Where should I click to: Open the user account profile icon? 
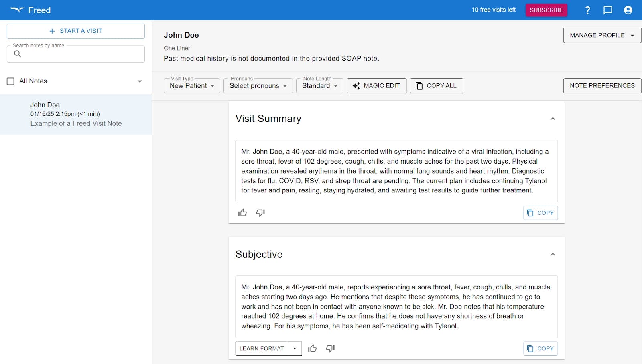tap(628, 10)
